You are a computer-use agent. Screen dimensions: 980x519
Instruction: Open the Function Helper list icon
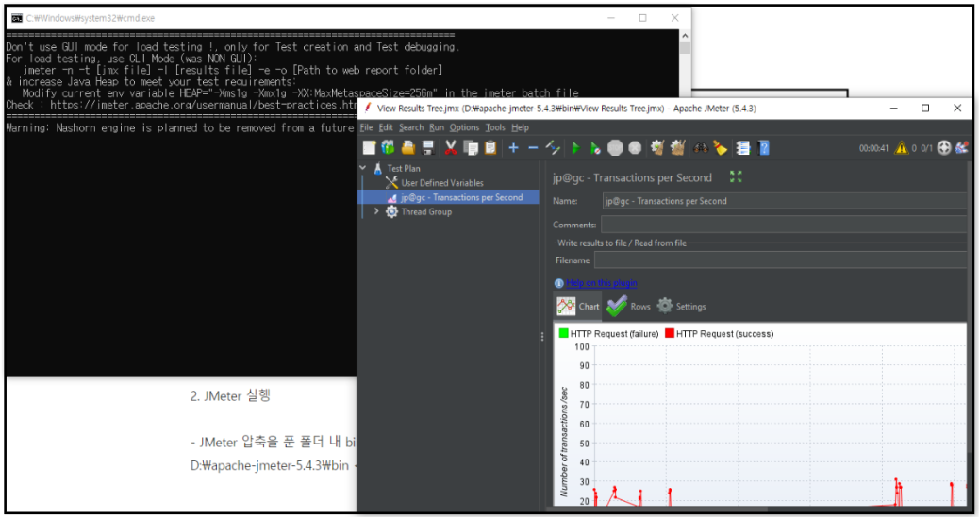[x=742, y=148]
